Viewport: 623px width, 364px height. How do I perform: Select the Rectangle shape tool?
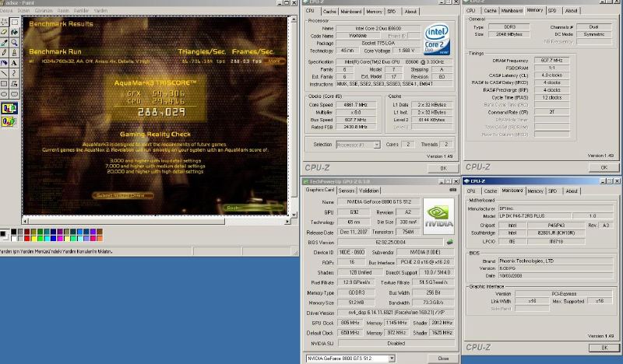pos(5,84)
